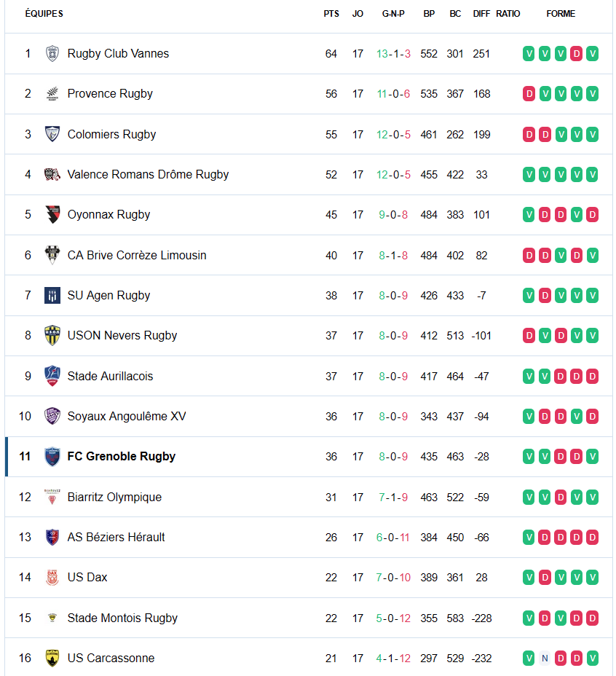Click Rugby Club Vannes' red D form badge

[576, 54]
